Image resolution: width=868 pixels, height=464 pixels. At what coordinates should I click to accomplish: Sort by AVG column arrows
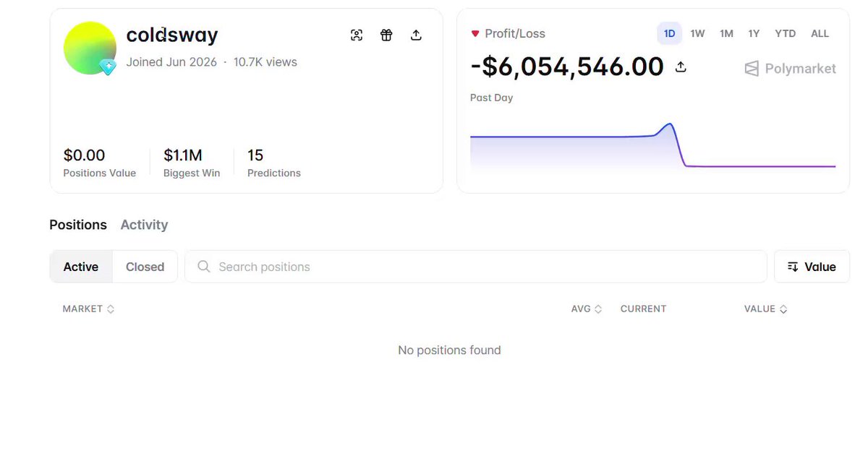point(598,309)
